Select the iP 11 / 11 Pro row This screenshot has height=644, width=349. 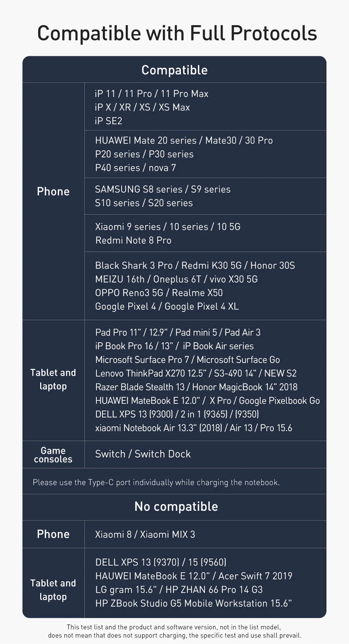(152, 93)
